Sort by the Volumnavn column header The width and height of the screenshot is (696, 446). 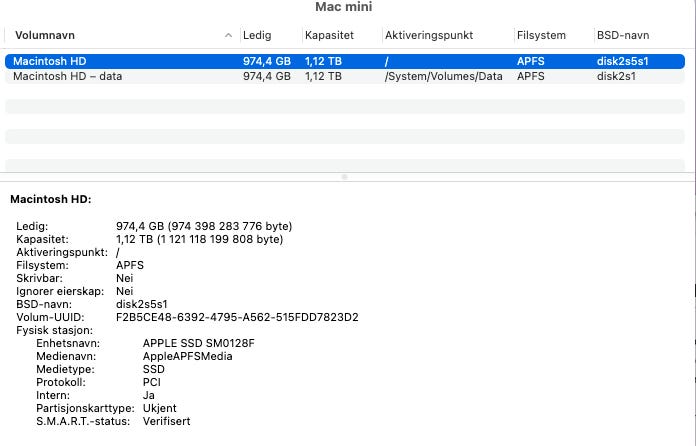(45, 36)
